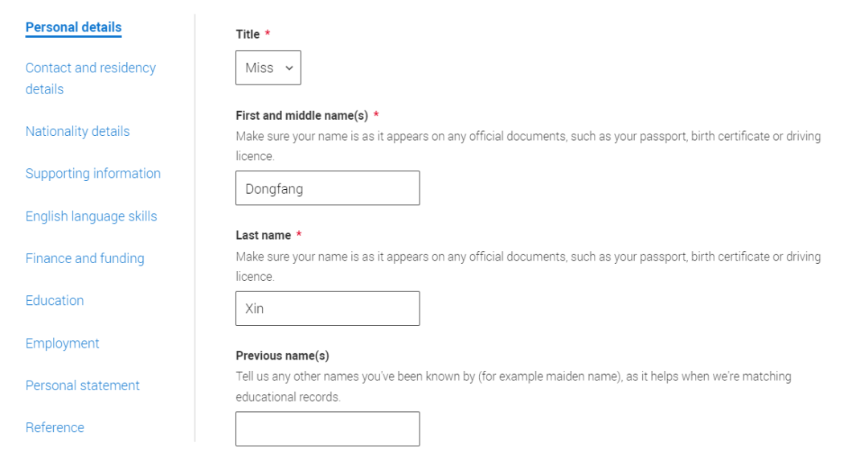Open the Employment section

click(63, 343)
